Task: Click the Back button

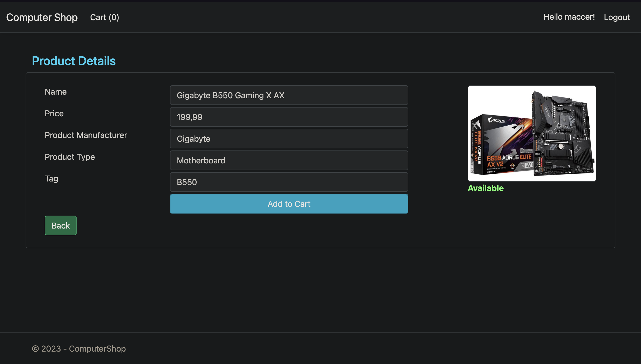Action: 60,225
